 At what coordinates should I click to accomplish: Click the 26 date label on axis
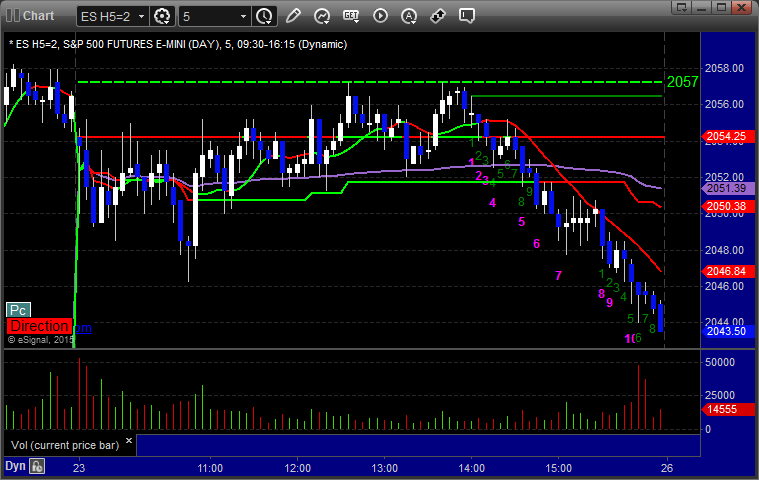667,468
